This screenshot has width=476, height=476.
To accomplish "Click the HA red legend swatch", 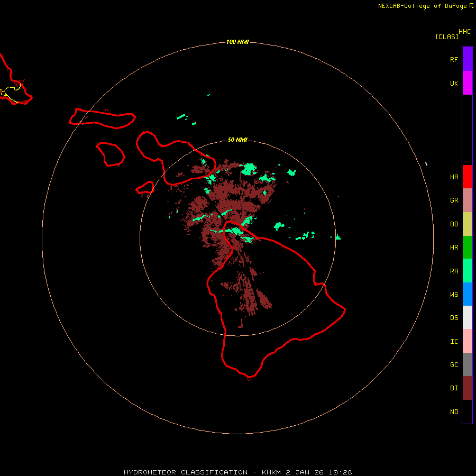I will [467, 177].
